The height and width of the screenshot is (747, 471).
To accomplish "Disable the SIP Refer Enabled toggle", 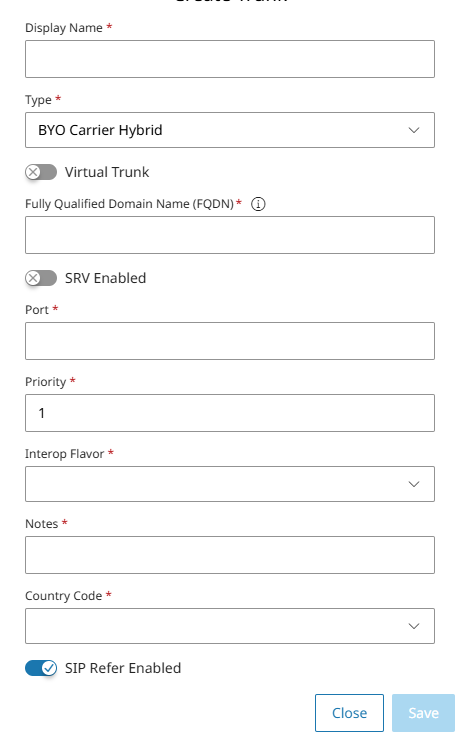I will point(41,668).
